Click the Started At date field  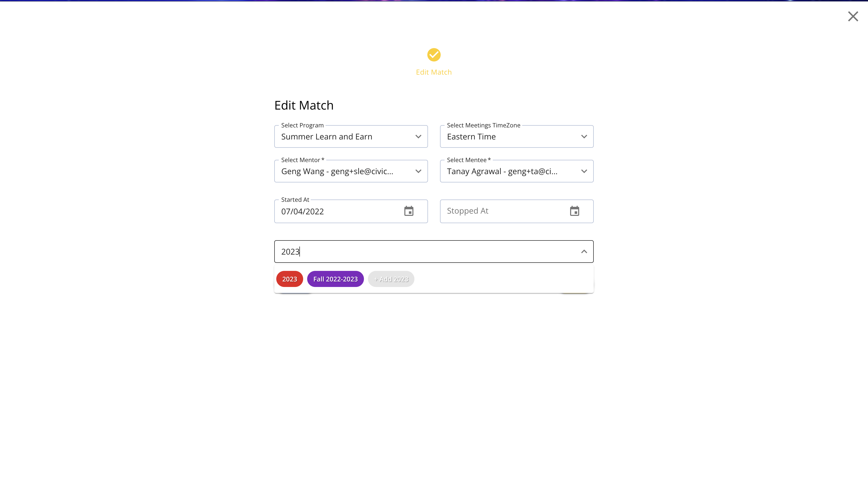(x=351, y=211)
